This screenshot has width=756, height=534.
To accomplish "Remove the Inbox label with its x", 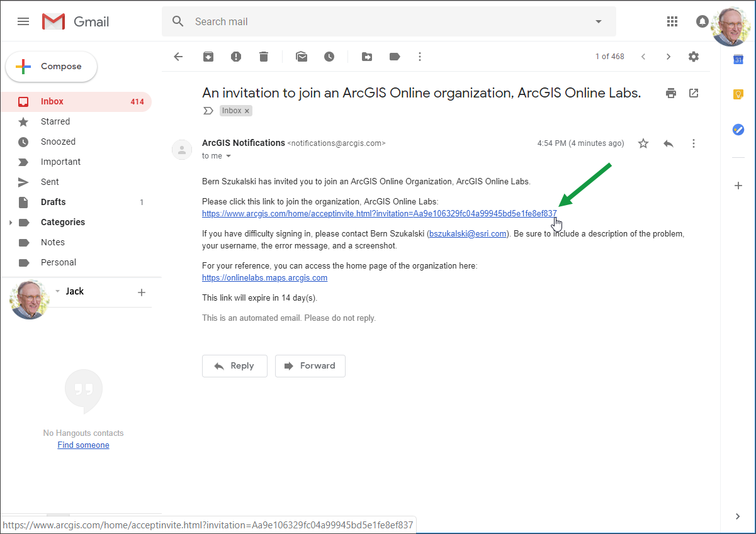I will click(x=247, y=111).
